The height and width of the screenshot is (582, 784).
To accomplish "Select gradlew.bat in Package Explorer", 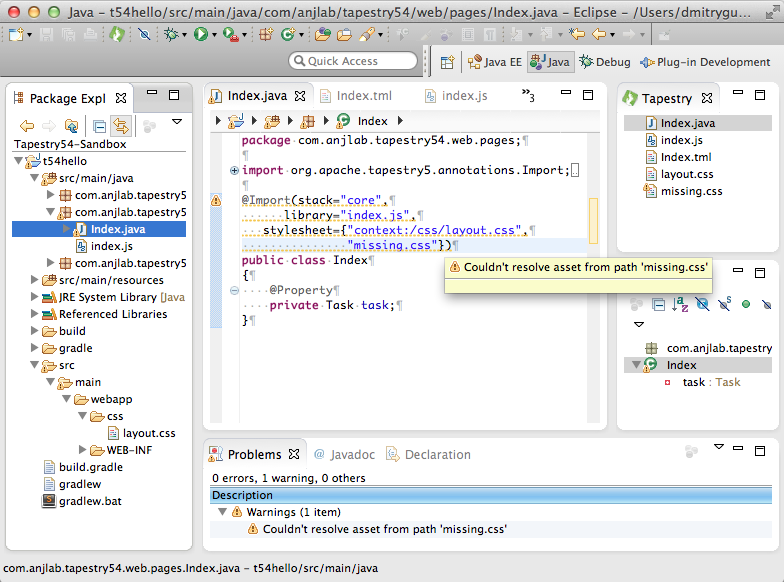I will [x=90, y=501].
